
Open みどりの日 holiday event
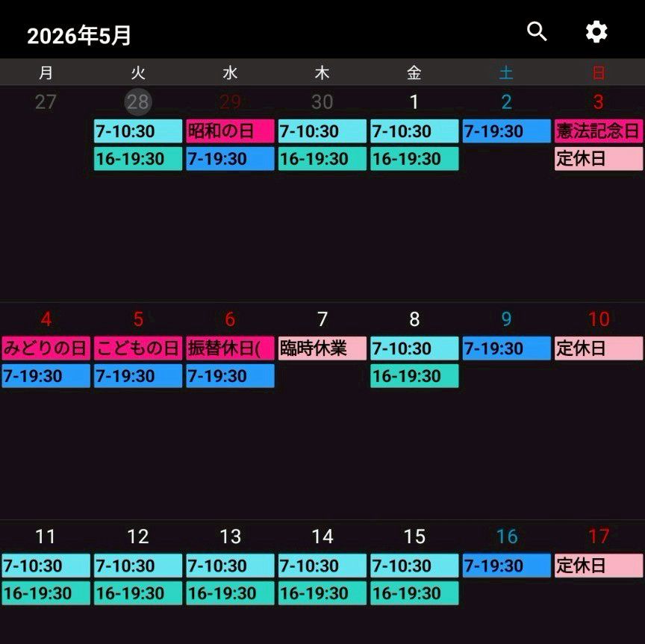coord(46,348)
